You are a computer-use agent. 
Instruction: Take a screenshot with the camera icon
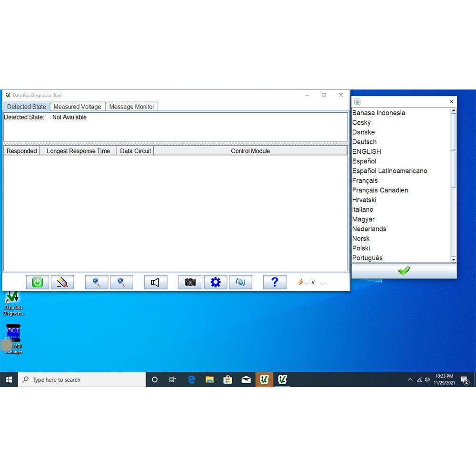click(x=190, y=282)
